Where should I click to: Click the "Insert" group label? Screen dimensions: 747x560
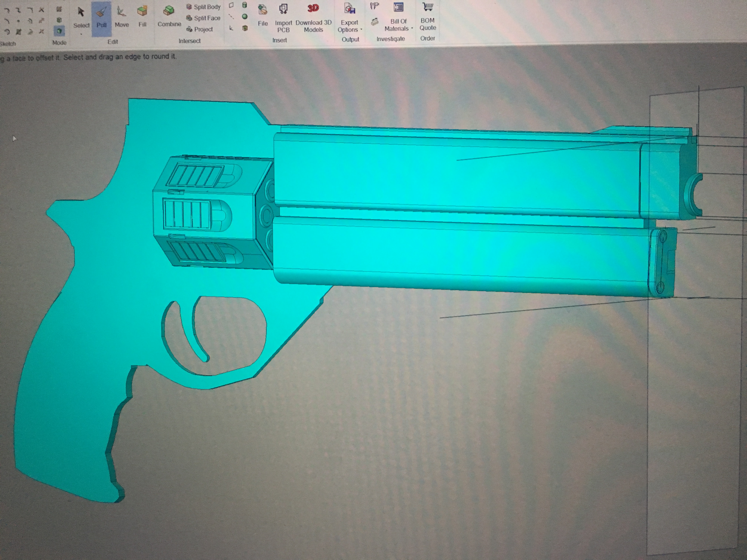pos(279,40)
